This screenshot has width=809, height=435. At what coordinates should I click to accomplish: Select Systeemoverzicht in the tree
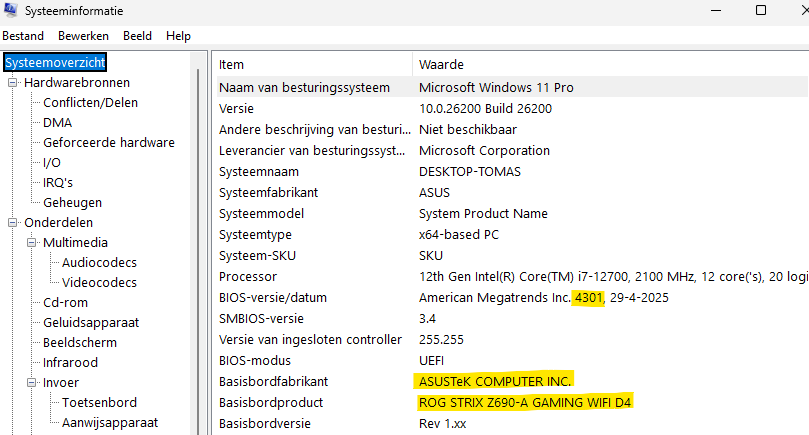click(55, 62)
